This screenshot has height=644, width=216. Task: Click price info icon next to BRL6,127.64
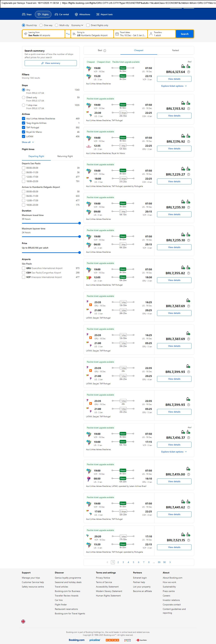pos(189,72)
